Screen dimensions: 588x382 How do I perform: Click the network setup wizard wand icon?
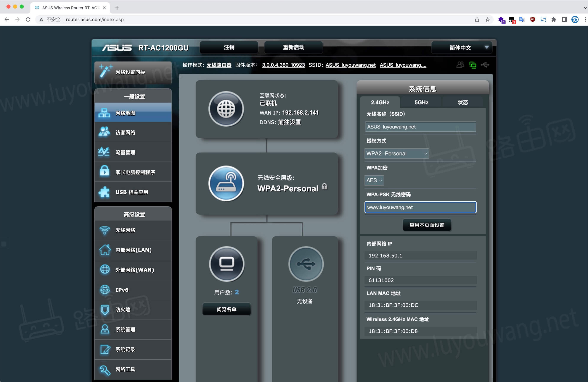tap(106, 71)
